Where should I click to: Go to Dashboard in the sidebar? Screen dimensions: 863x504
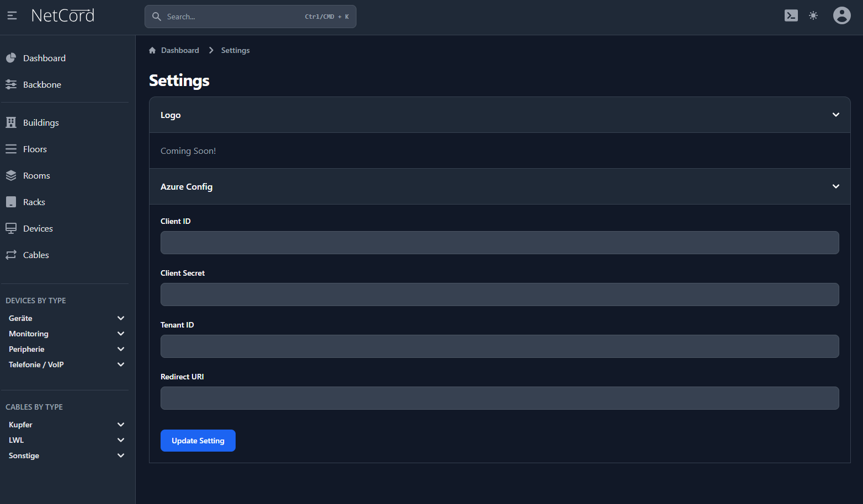tap(44, 58)
